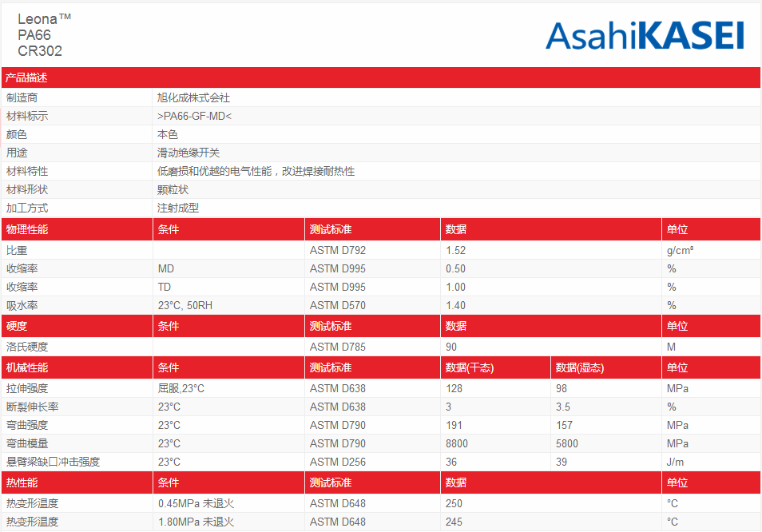This screenshot has width=762, height=532.
Task: Select the material form value 颗粒状
Action: pos(173,189)
